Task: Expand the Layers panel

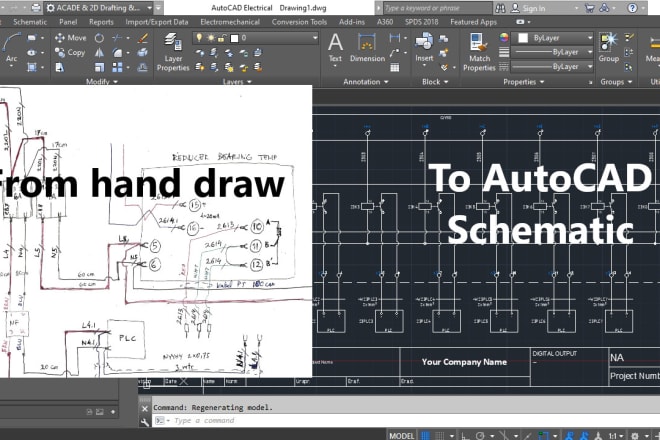Action: tap(237, 82)
